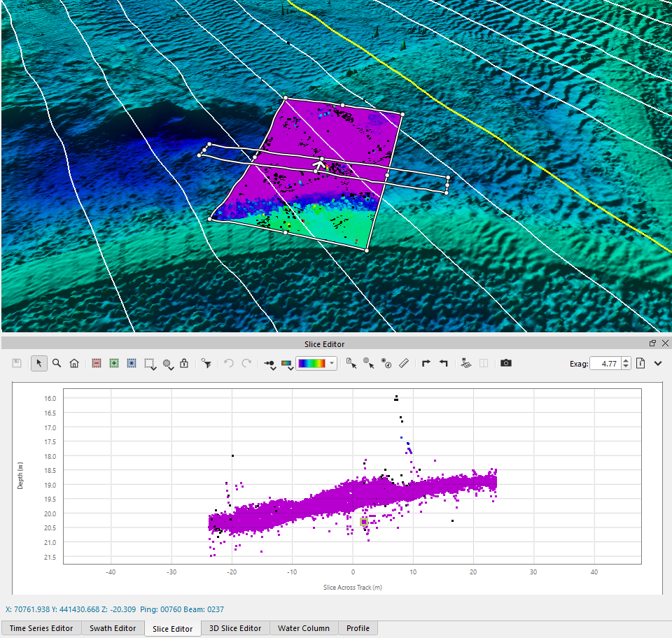Click the green accept points icon

[113, 363]
